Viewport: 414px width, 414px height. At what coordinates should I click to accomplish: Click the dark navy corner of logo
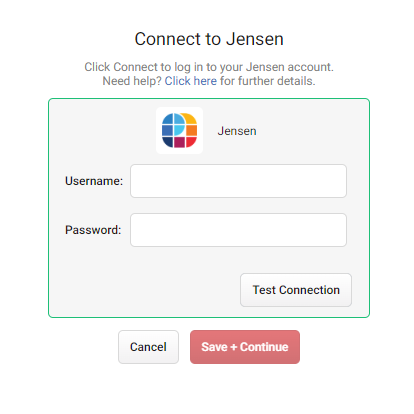168,142
